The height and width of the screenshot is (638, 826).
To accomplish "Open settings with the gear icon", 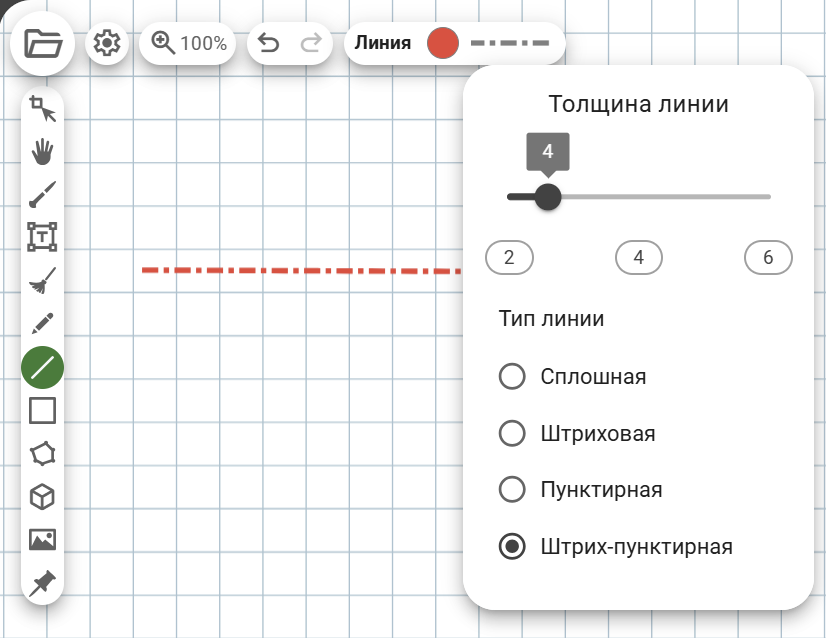I will click(107, 44).
